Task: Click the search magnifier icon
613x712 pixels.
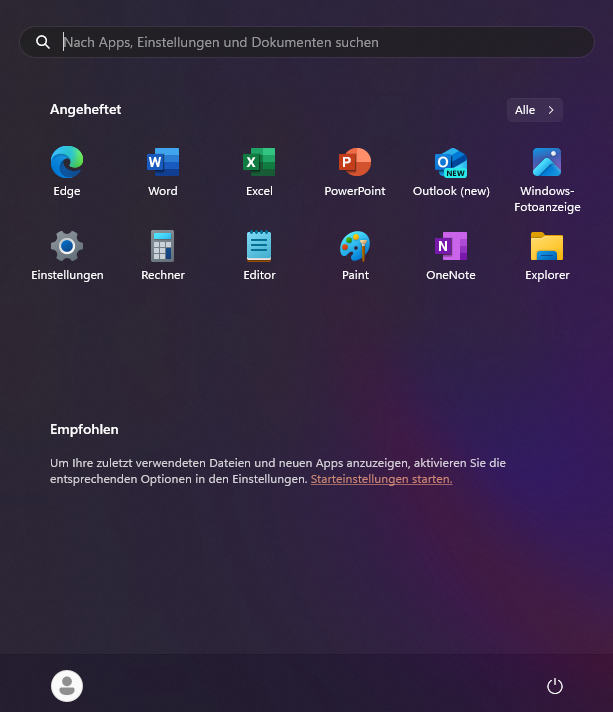Action: click(x=43, y=42)
